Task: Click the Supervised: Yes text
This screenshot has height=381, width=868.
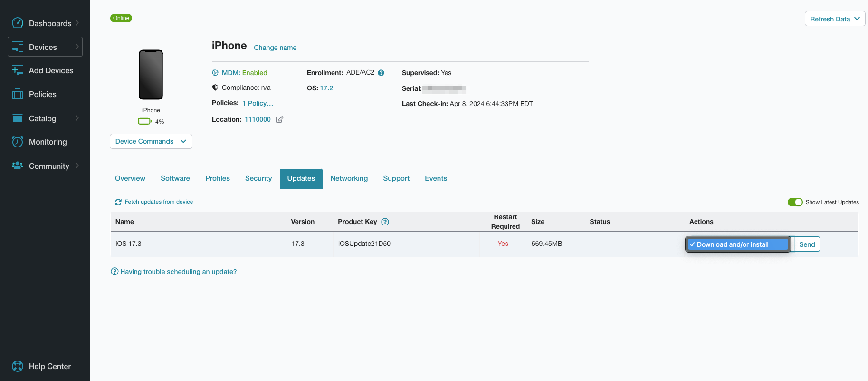Action: 427,73
